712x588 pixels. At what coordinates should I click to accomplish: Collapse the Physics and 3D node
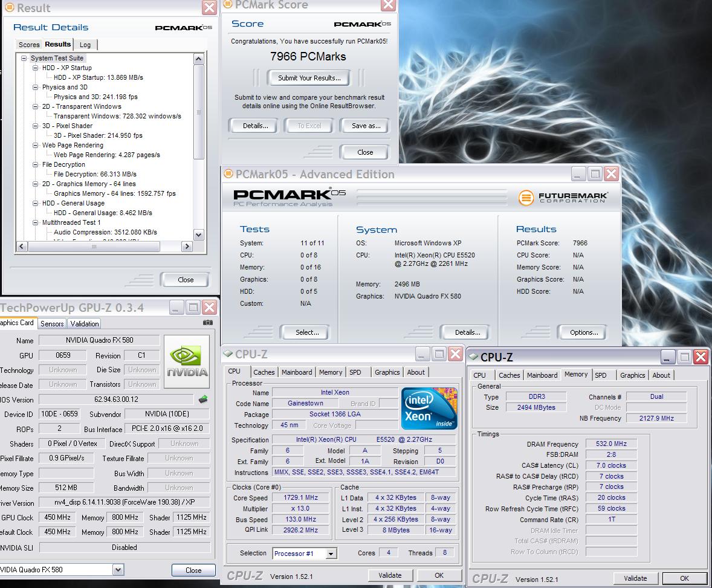pyautogui.click(x=36, y=87)
